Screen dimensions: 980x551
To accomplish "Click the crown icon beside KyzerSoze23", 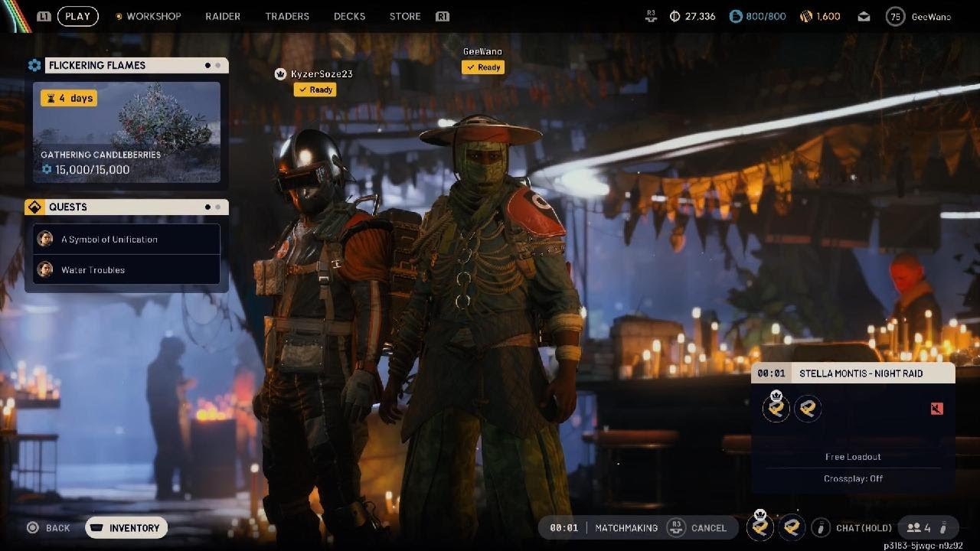I will (x=280, y=74).
